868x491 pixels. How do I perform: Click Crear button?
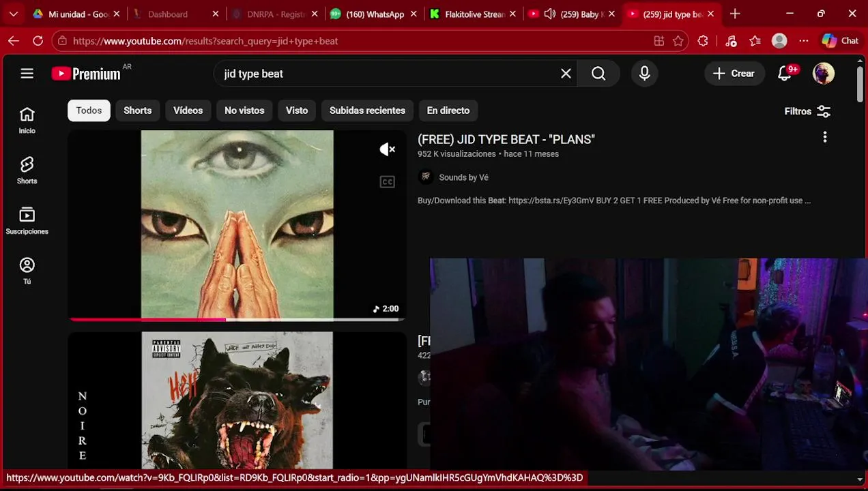pyautogui.click(x=734, y=74)
